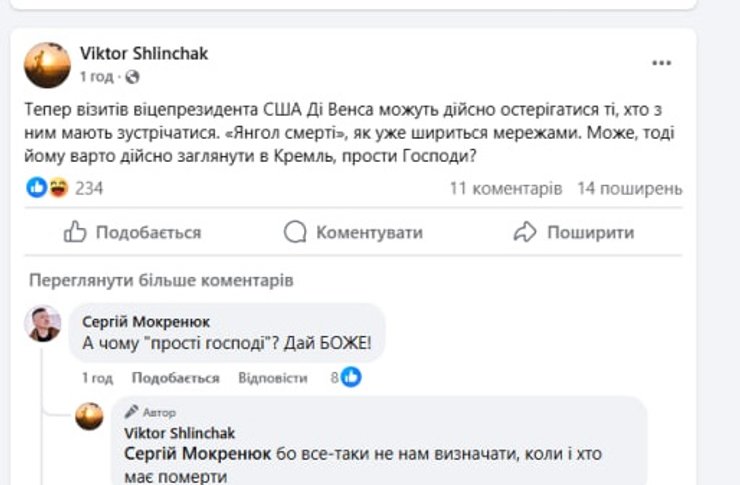Expand Переглянути більше коментарів
740x485 pixels.
click(161, 280)
